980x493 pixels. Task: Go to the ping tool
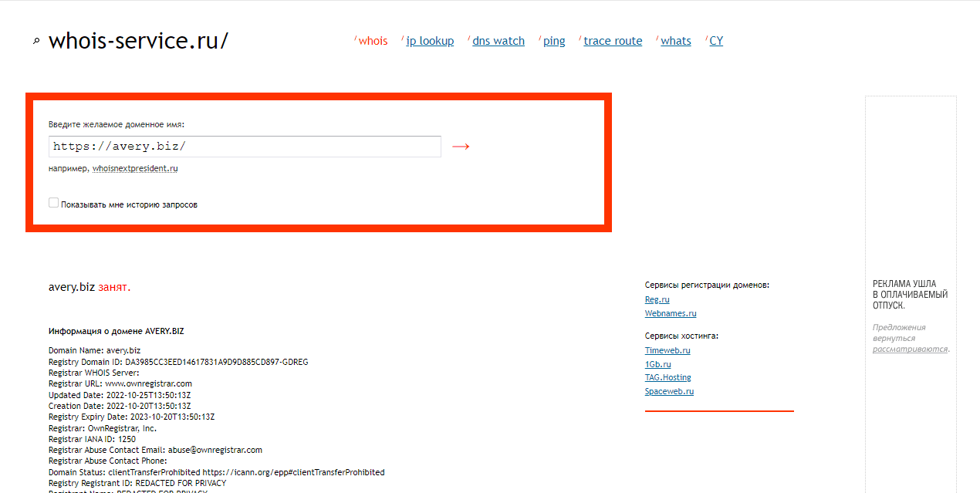554,41
